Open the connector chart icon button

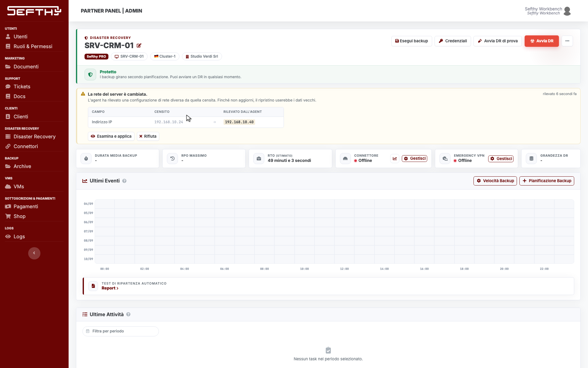coord(395,159)
